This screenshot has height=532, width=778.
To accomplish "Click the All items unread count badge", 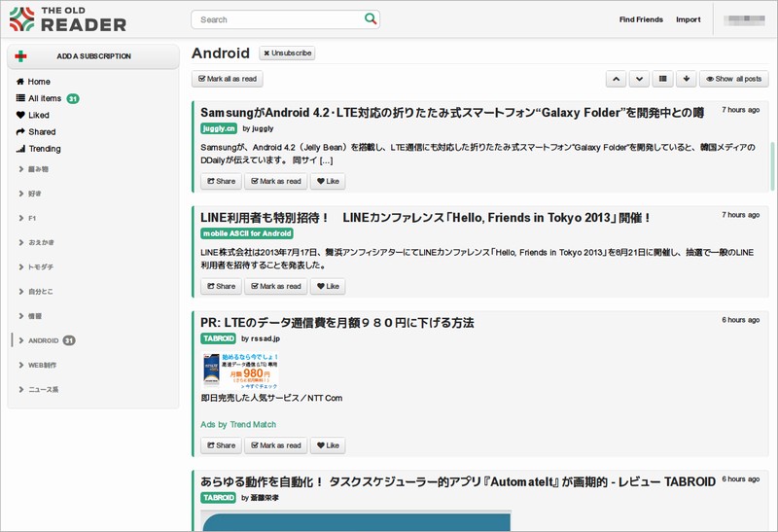I will click(73, 99).
